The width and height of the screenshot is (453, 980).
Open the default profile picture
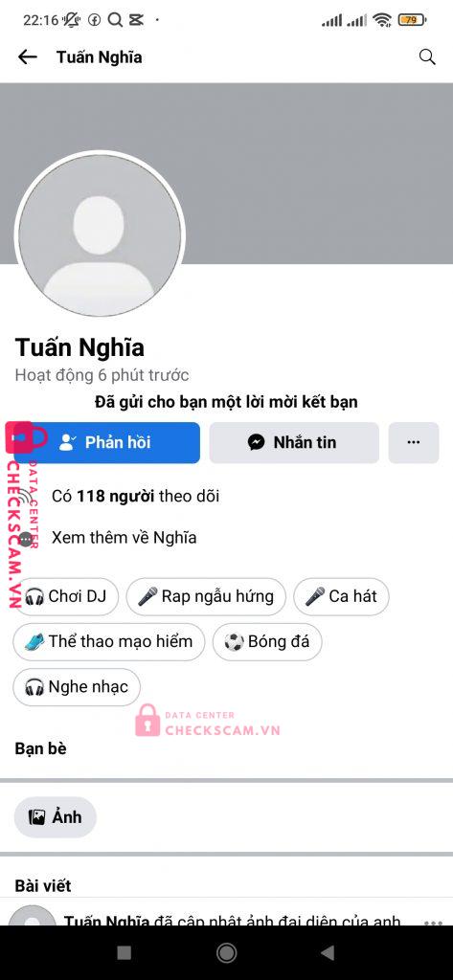[100, 235]
